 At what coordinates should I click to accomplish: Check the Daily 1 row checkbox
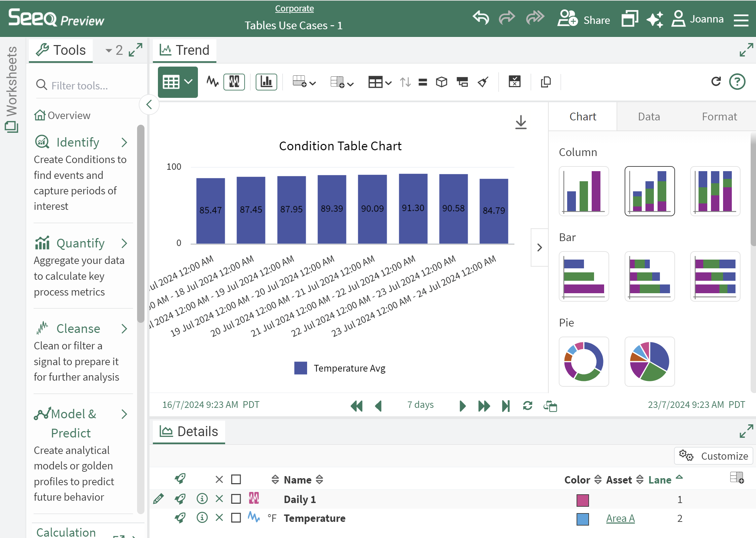coord(236,499)
